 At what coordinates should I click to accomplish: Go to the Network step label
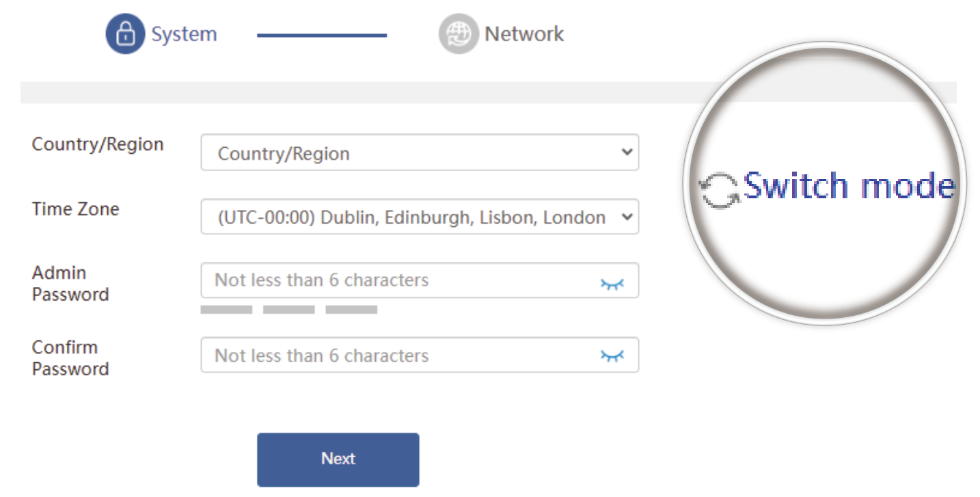pyautogui.click(x=524, y=34)
